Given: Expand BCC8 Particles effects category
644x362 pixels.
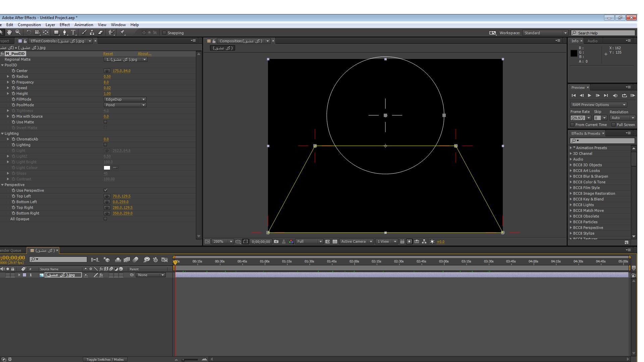Looking at the screenshot, I should click(571, 222).
